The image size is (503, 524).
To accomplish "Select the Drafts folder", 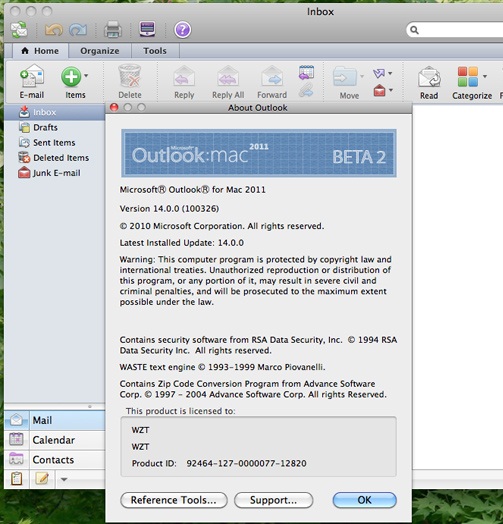I will click(55, 127).
